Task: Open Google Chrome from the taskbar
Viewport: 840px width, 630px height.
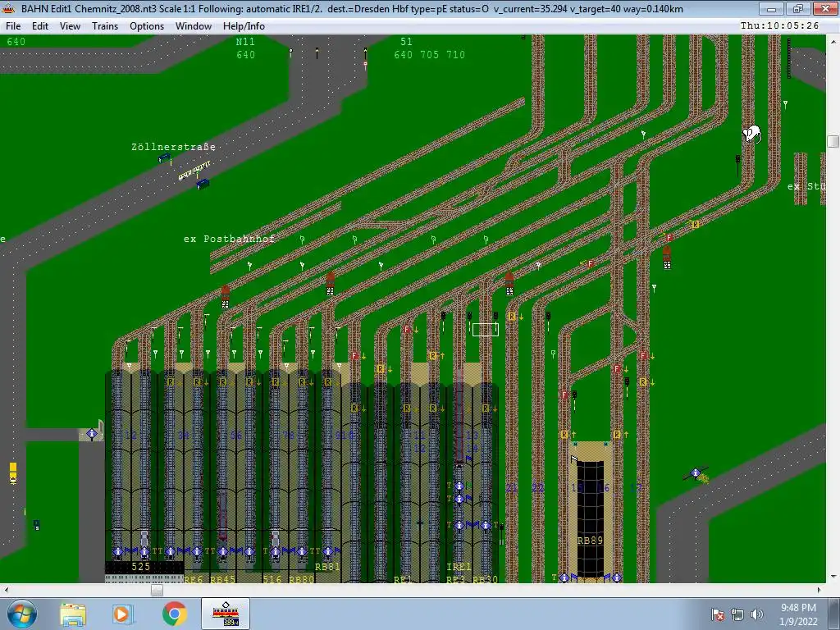Action: (x=174, y=614)
